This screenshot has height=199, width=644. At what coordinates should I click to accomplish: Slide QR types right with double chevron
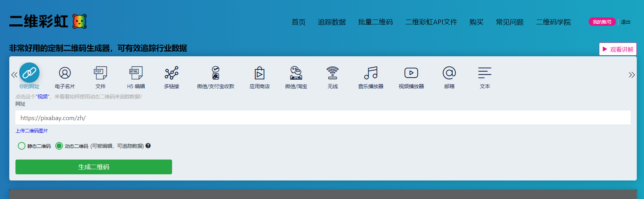tap(632, 75)
